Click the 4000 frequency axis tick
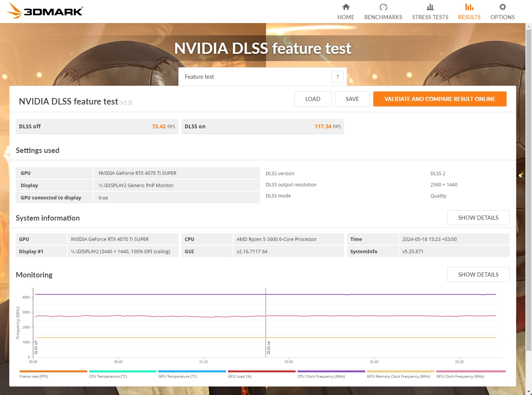This screenshot has width=532, height=395. coord(26,297)
